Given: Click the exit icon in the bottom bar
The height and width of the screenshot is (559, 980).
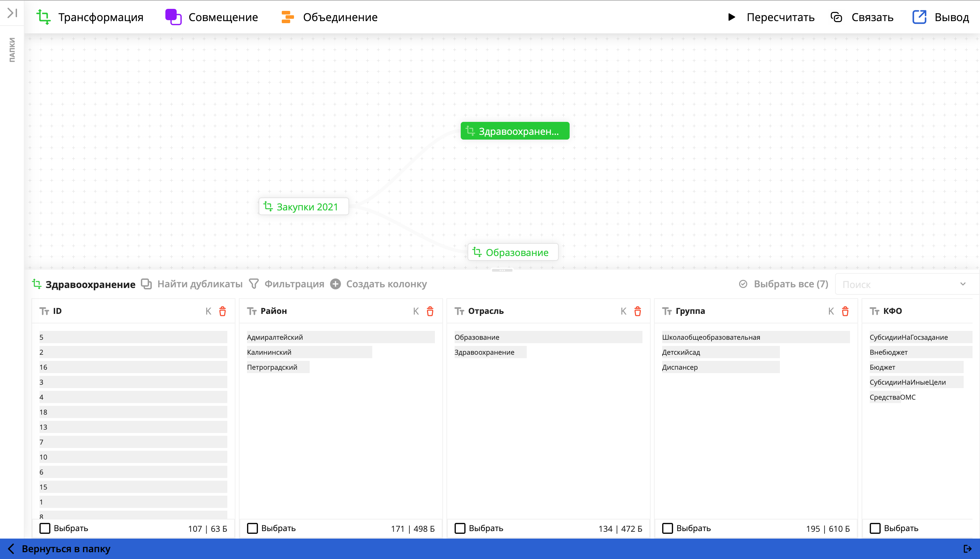Looking at the screenshot, I should click(968, 548).
